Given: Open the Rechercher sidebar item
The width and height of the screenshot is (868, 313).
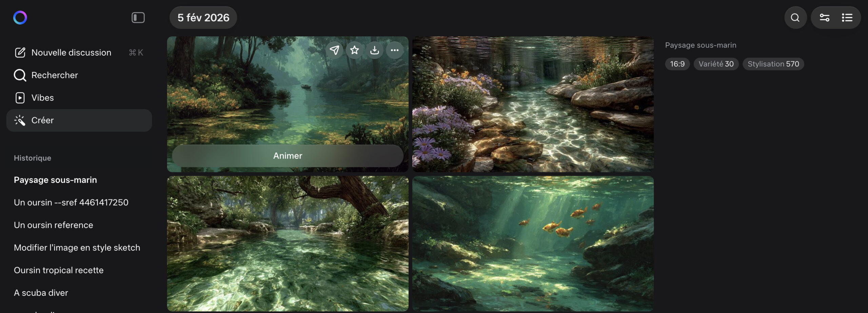Looking at the screenshot, I should (x=79, y=75).
